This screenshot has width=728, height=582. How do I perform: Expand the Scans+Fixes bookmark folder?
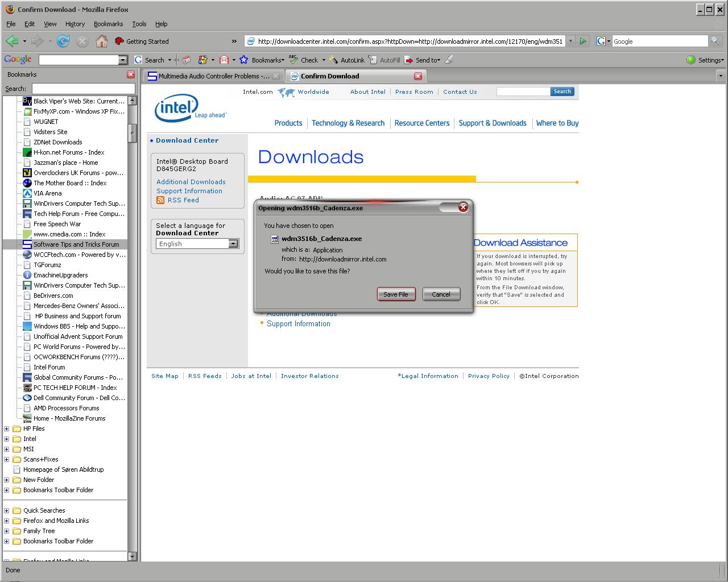tap(7, 459)
